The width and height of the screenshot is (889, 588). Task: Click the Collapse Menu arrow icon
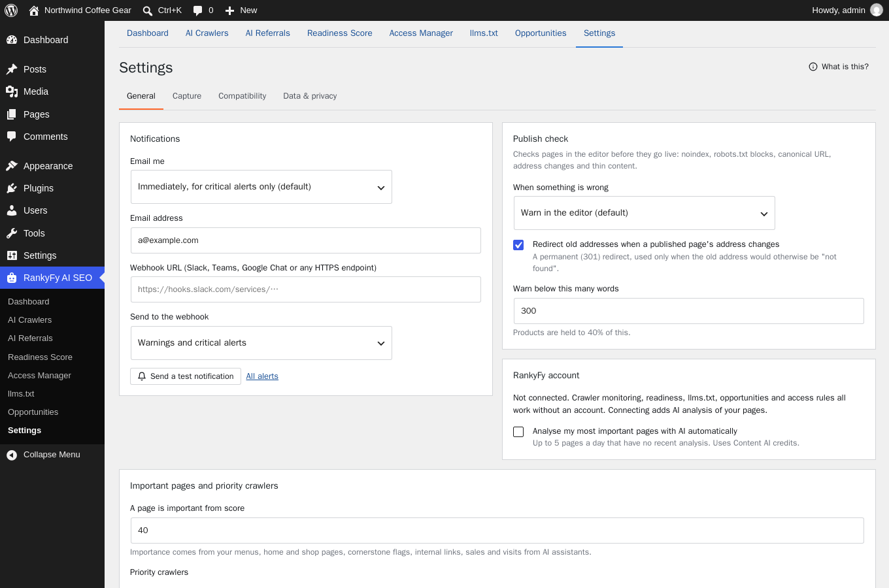(x=12, y=455)
